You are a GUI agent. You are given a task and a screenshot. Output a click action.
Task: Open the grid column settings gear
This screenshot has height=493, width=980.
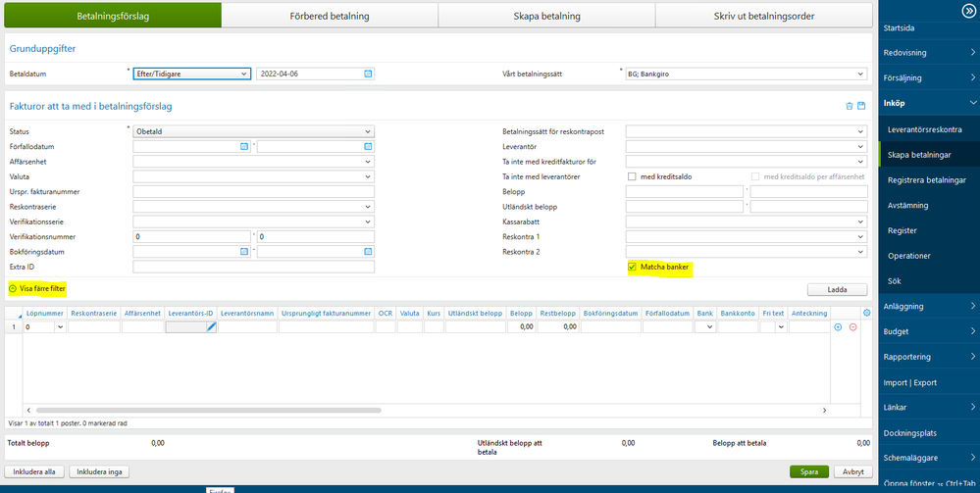(866, 313)
